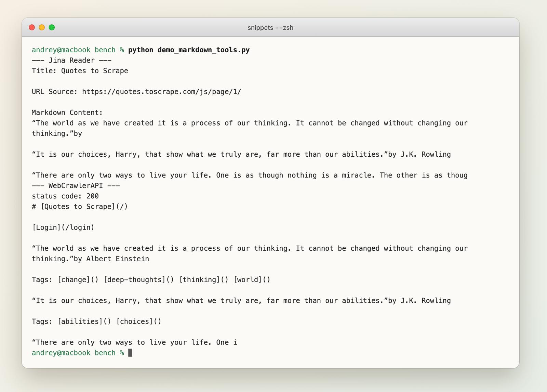This screenshot has width=547, height=392.
Task: Click the '[abilities]()' tag
Action: 84,322
